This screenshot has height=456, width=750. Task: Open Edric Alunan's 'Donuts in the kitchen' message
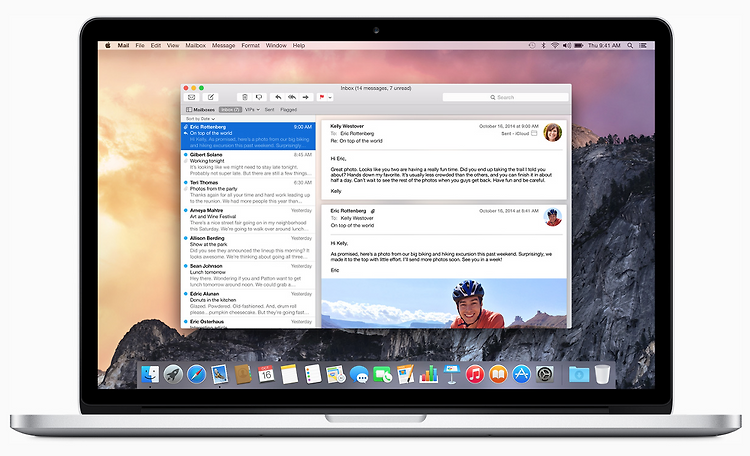[x=248, y=303]
